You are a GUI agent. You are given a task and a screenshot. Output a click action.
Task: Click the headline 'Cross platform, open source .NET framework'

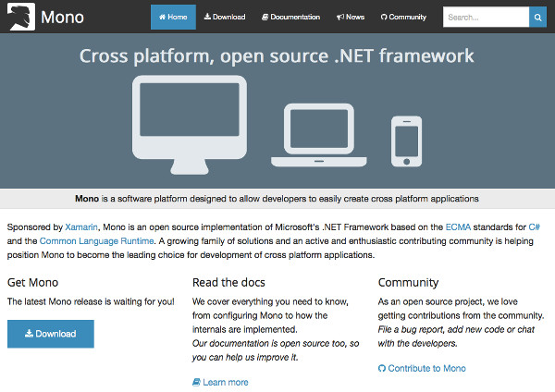coord(277,55)
